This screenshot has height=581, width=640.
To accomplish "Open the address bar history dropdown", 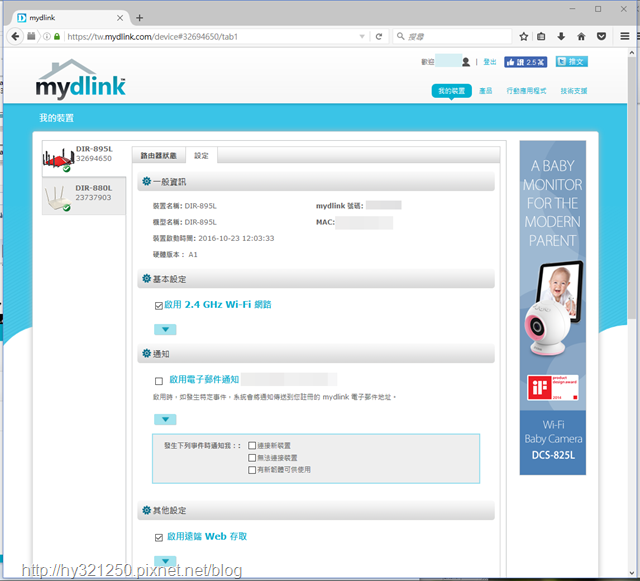I will (x=362, y=37).
